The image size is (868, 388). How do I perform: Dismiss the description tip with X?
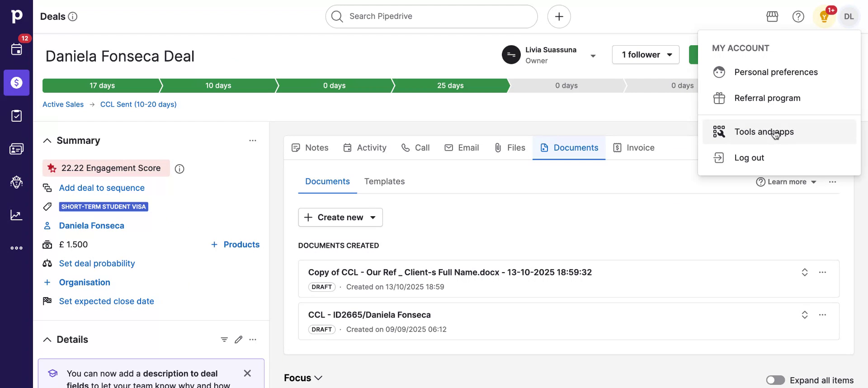click(x=247, y=373)
